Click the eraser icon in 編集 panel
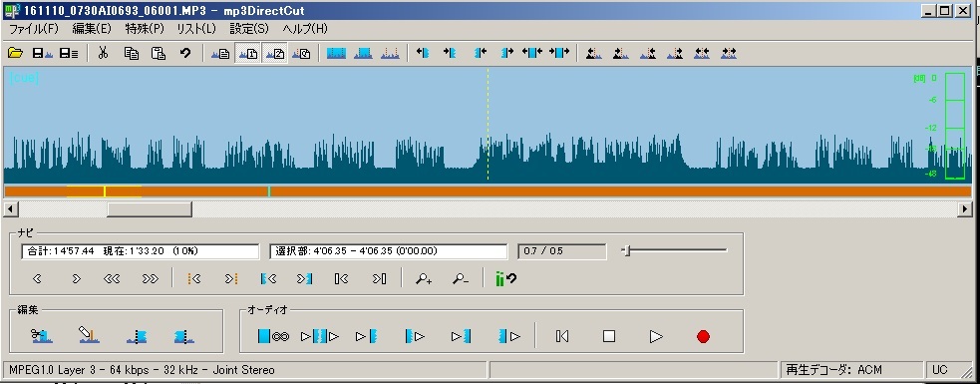 [89, 336]
